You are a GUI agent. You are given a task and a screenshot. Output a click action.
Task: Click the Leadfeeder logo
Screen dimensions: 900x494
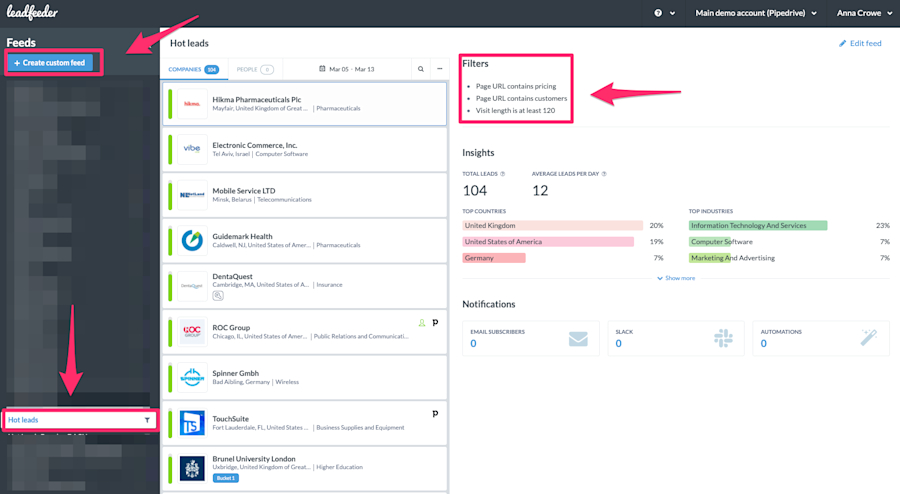tap(32, 12)
